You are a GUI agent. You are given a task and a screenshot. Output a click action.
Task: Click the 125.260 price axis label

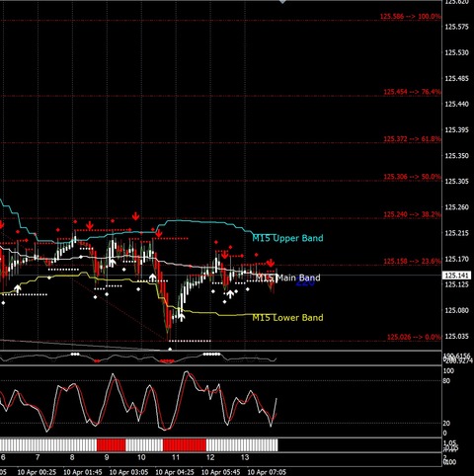[456, 207]
